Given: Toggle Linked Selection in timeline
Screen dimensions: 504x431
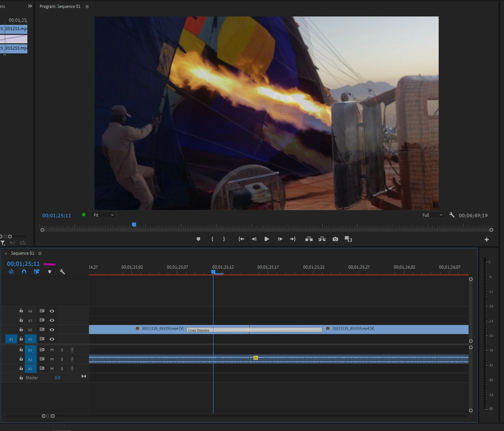Looking at the screenshot, I should [x=37, y=272].
